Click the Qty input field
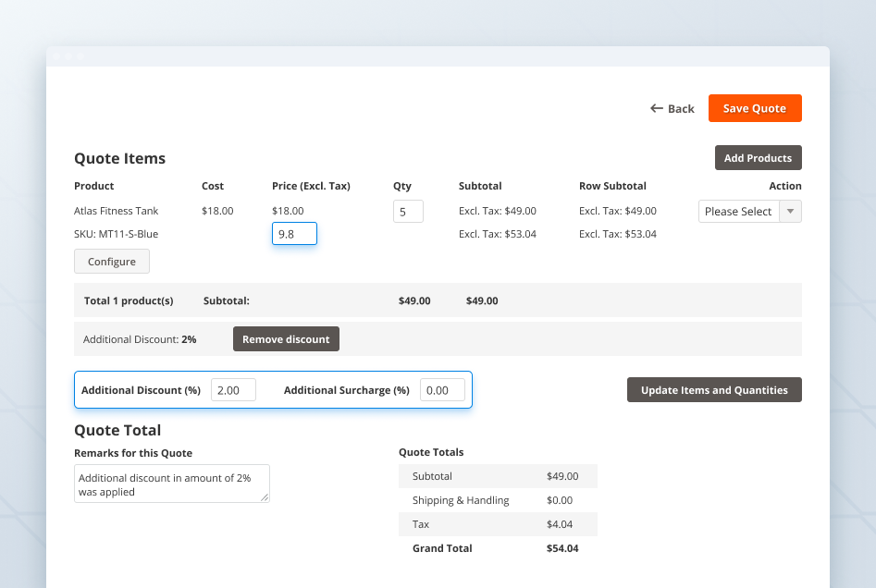This screenshot has width=876, height=588. click(408, 212)
